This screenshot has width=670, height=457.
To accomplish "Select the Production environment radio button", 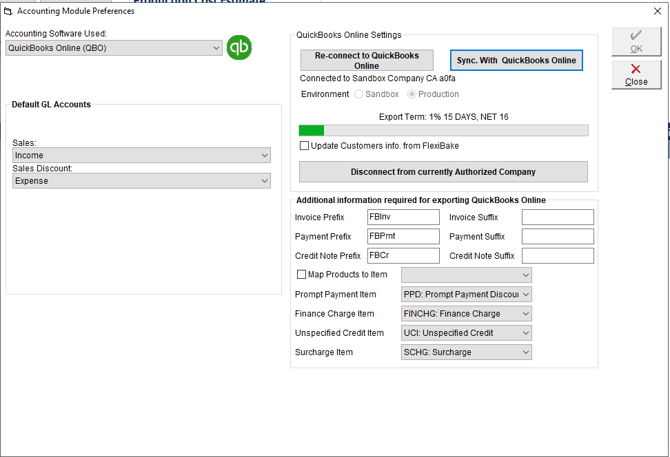I will (411, 94).
